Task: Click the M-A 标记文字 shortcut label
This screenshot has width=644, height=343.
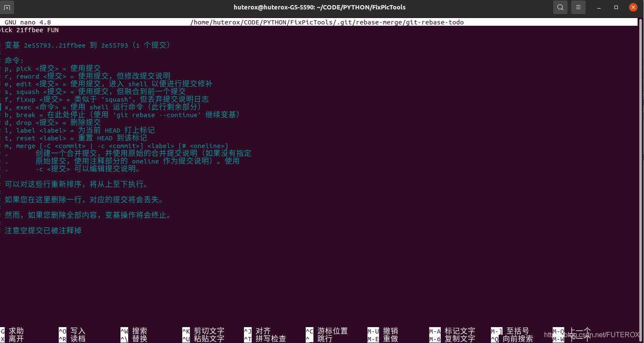Action: (x=452, y=331)
